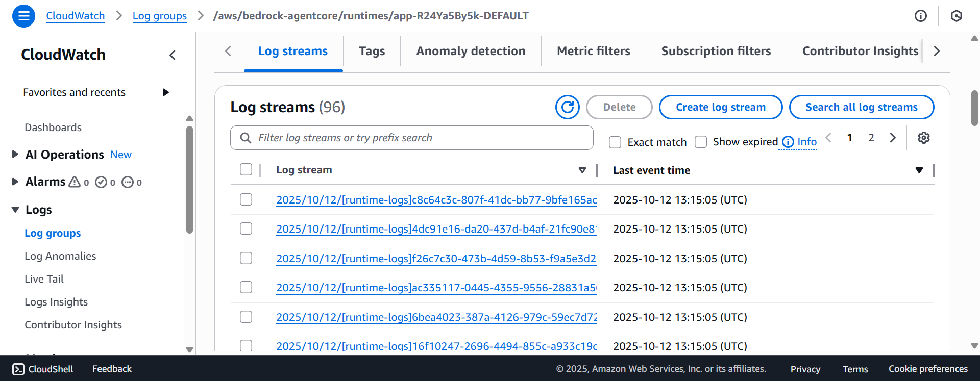Open the hamburger navigation menu
The image size is (980, 381).
coord(23,16)
